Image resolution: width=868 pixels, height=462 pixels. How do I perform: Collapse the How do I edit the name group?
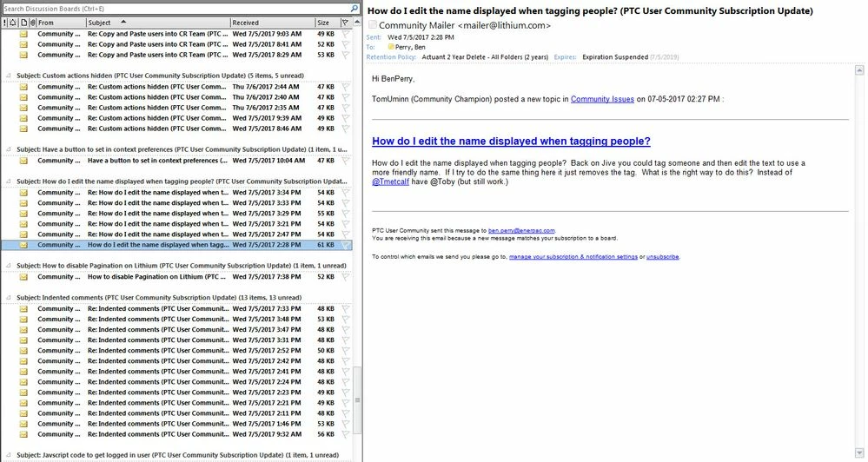tap(9, 181)
